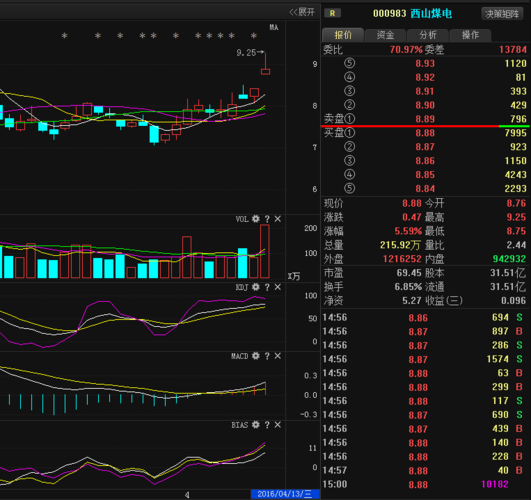Image resolution: width=531 pixels, height=500 pixels.
Task: Switch to 资金 tab
Action: 385,35
